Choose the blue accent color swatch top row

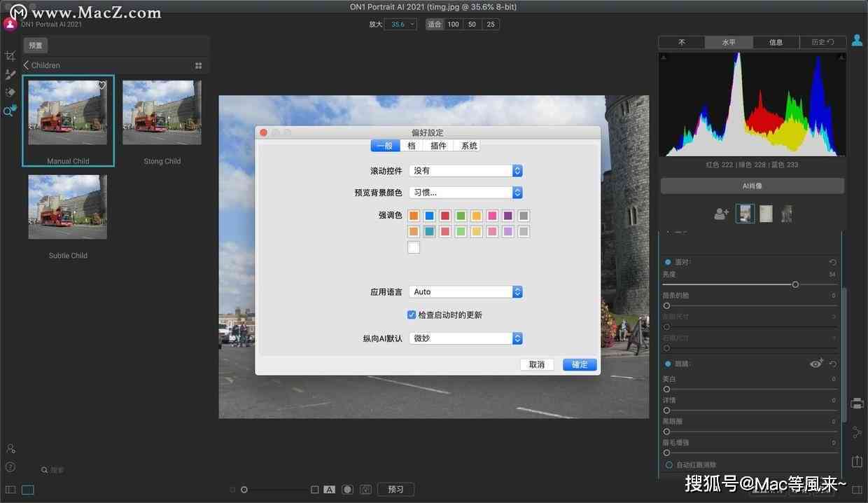click(429, 216)
